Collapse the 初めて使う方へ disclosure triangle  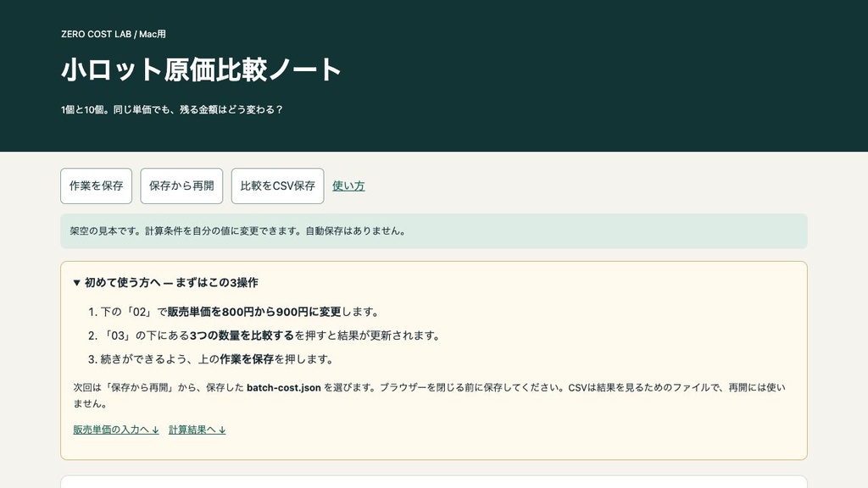77,283
